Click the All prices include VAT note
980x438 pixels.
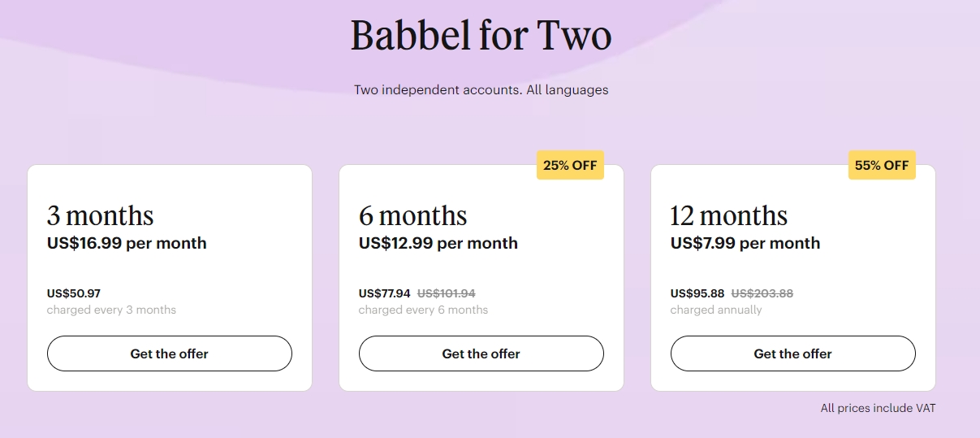pos(878,408)
